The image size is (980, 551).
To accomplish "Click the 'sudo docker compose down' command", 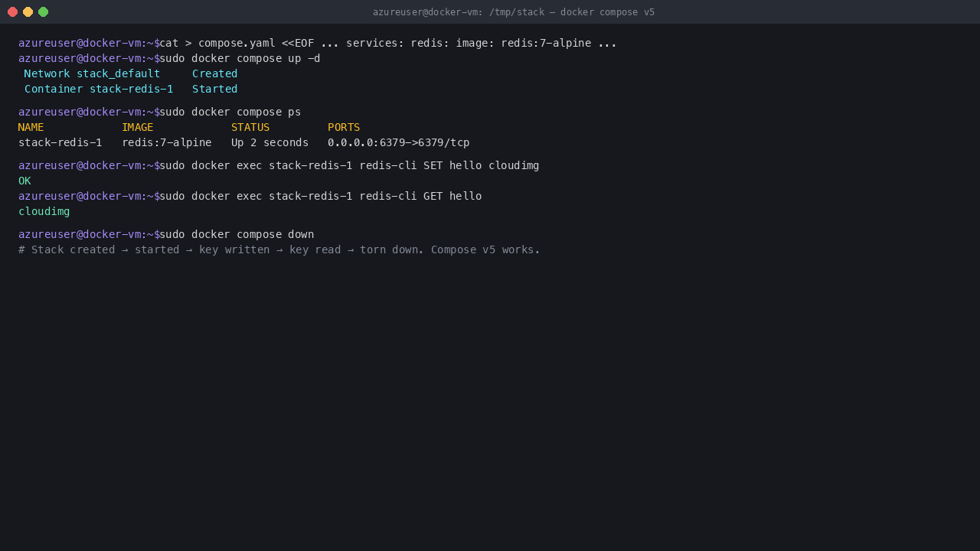I will (x=237, y=234).
